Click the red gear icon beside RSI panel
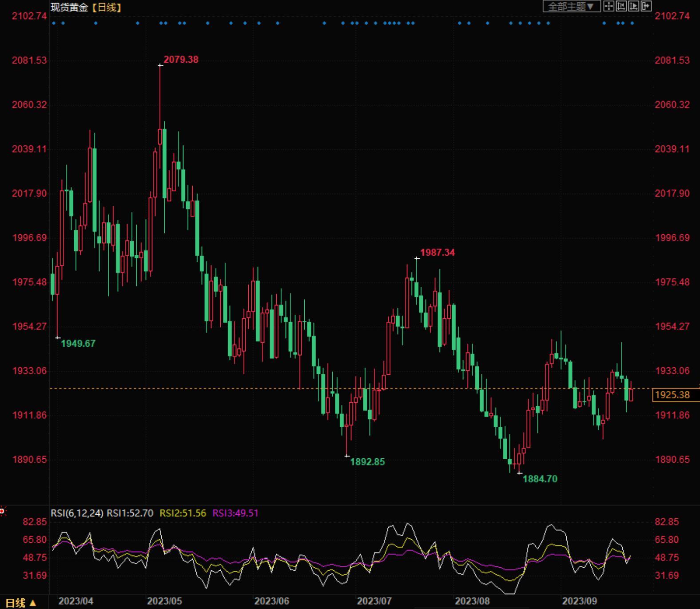Viewport: 700px width, 609px height. [x=2, y=512]
